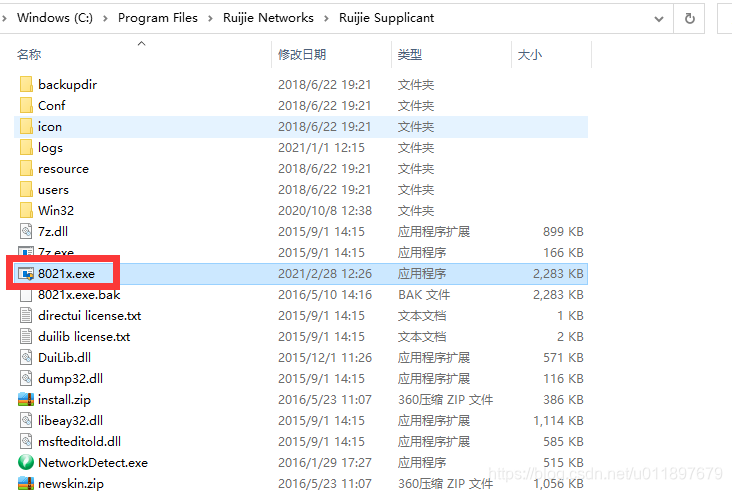Click the duilib license.txt document icon
The height and width of the screenshot is (492, 732).
tap(26, 337)
